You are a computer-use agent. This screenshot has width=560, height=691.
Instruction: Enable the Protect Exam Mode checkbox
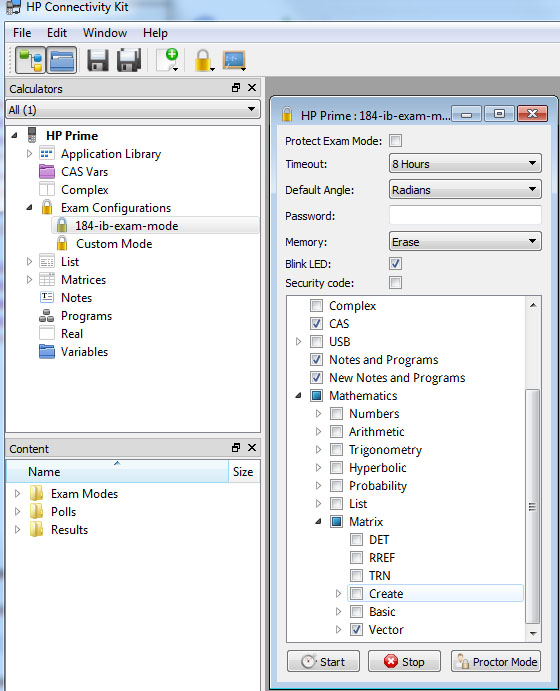tap(396, 141)
